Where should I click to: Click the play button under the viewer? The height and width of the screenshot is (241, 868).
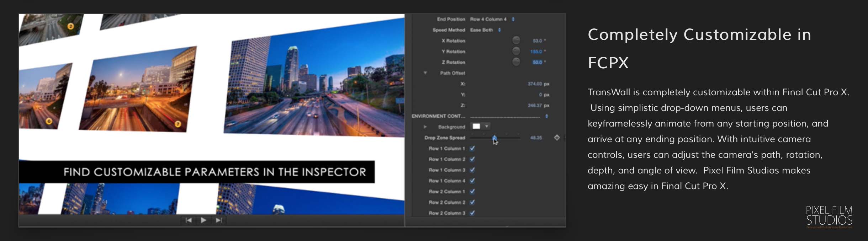(x=203, y=220)
